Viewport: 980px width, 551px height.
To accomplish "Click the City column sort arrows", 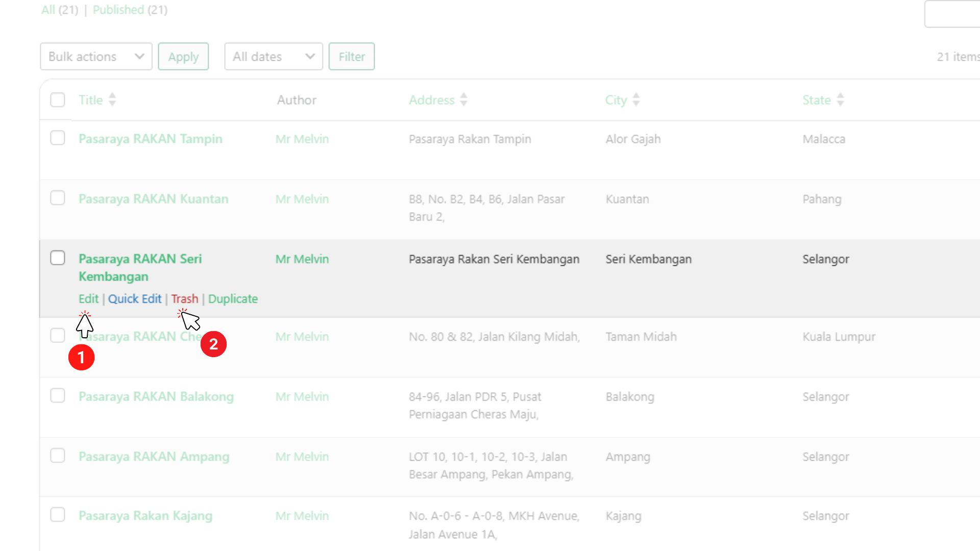I will [636, 99].
